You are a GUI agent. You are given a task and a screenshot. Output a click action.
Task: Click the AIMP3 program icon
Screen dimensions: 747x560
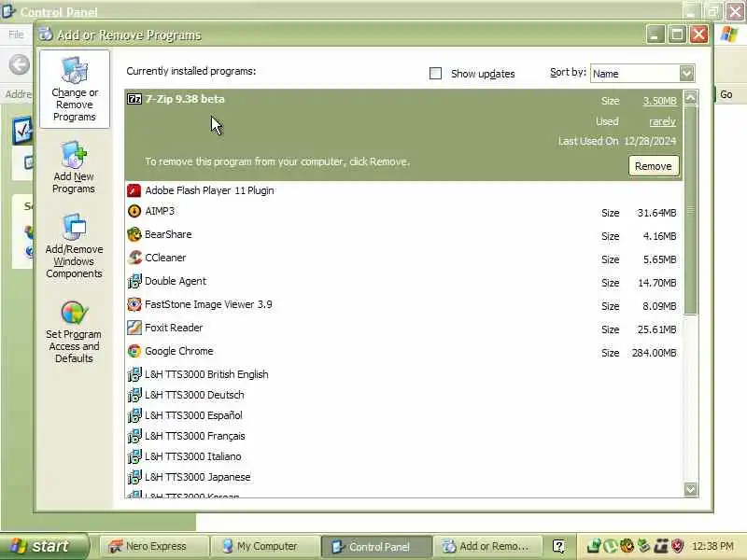[x=134, y=211]
